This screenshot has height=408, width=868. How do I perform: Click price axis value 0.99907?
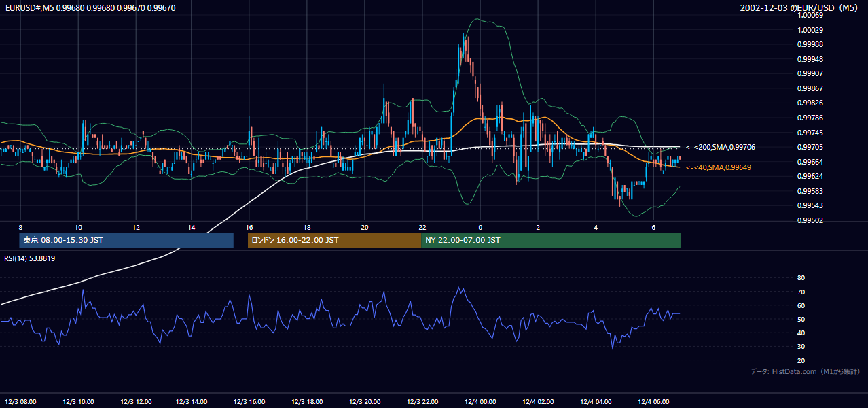pos(811,73)
